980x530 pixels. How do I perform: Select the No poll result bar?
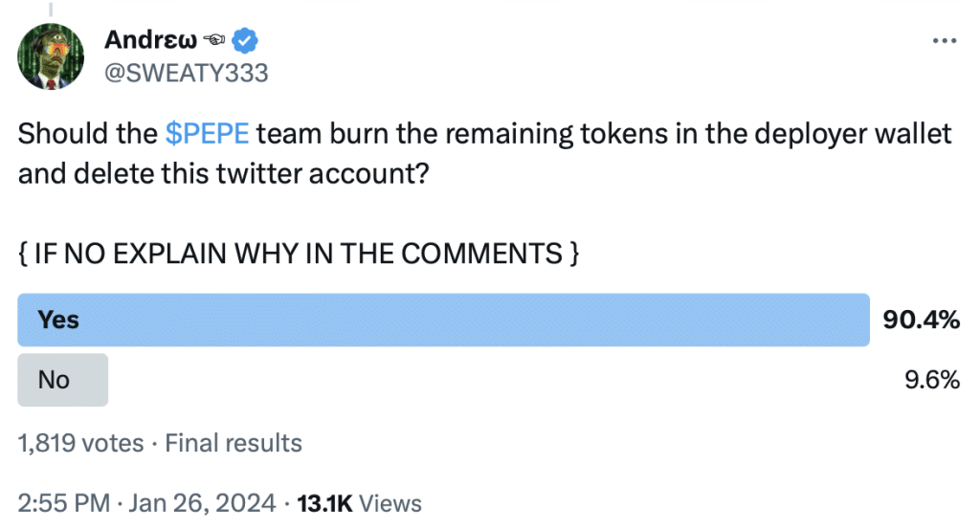pos(62,380)
